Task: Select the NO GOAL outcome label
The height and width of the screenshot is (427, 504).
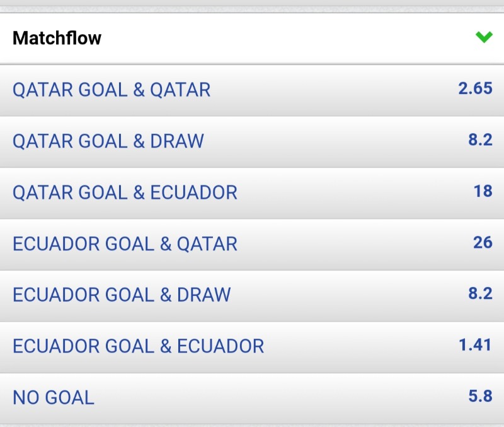Action: (54, 397)
